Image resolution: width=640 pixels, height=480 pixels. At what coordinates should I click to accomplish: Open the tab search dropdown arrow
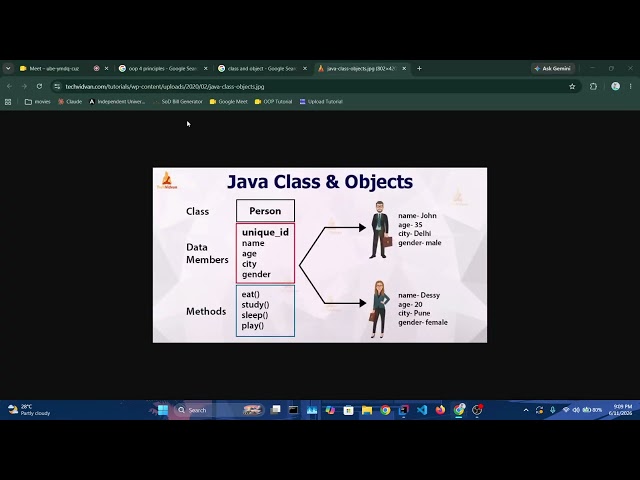point(8,69)
